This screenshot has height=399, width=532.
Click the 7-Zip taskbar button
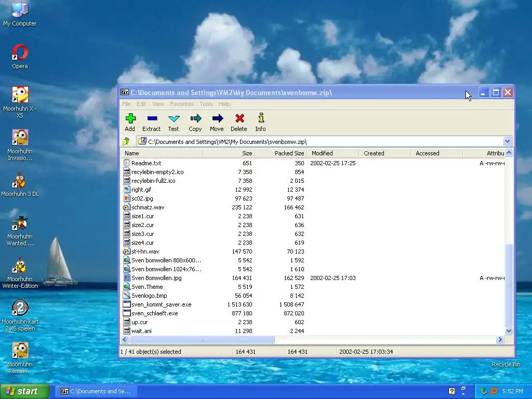coord(96,391)
